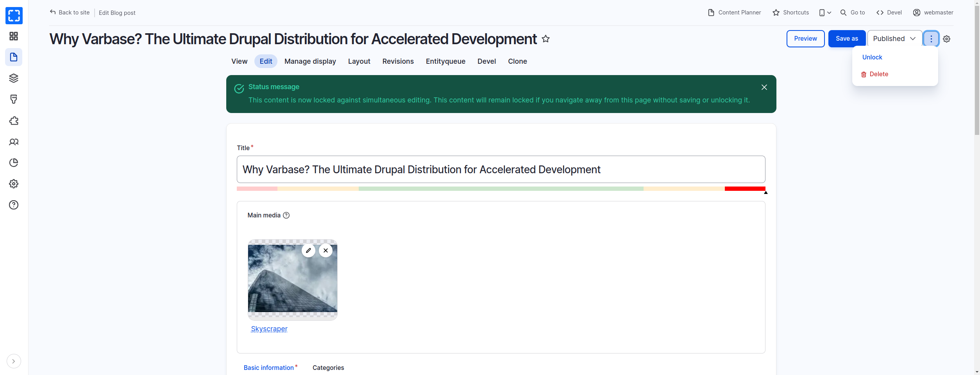Toggle the gear sidebar panel button
The width and height of the screenshot is (980, 375).
[x=946, y=39]
